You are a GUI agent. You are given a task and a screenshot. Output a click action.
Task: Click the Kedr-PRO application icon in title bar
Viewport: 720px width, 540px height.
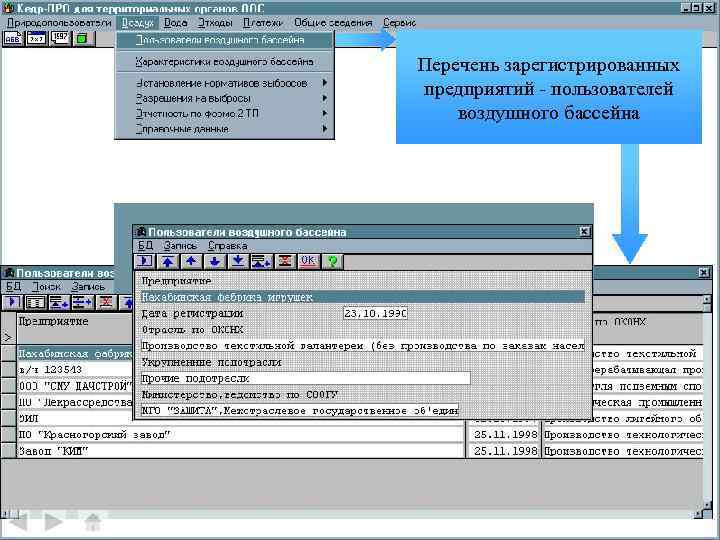click(x=8, y=7)
